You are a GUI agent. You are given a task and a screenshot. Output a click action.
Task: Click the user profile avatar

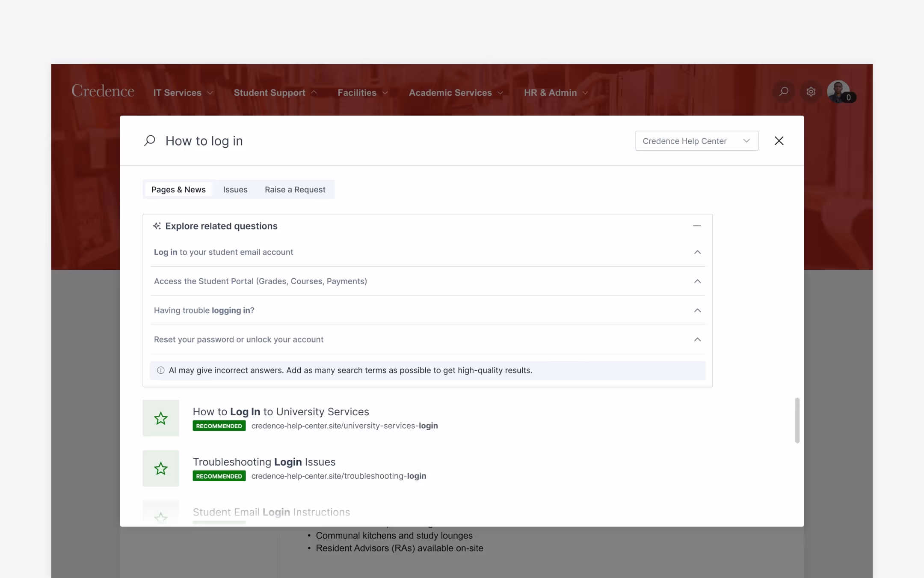point(838,91)
